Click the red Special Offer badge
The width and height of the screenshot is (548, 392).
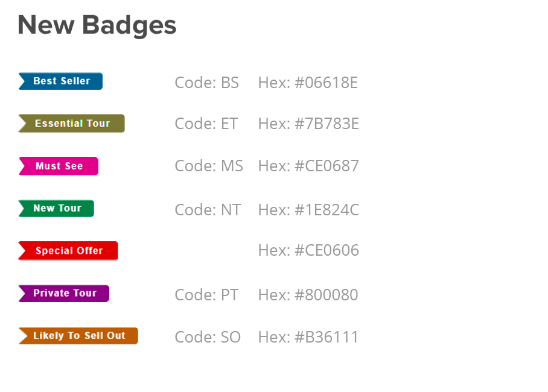pos(68,250)
